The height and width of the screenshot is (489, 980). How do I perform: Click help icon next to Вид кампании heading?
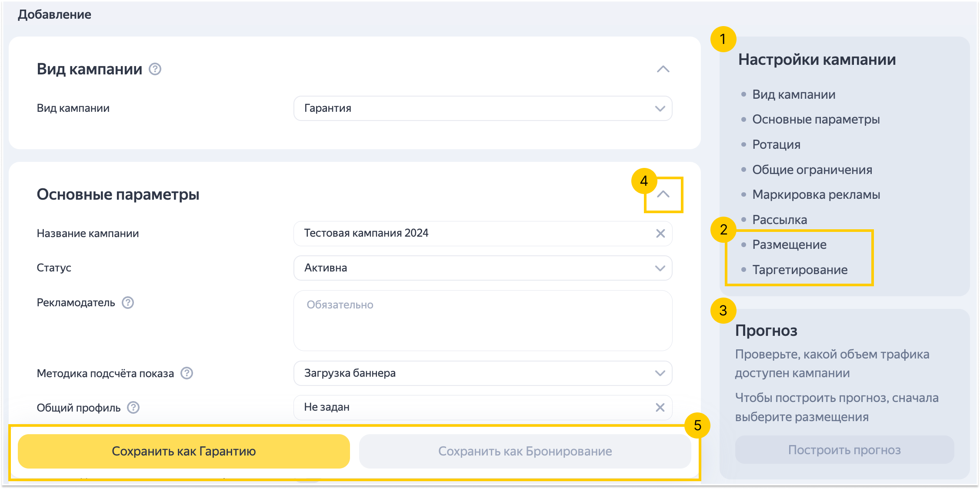155,69
